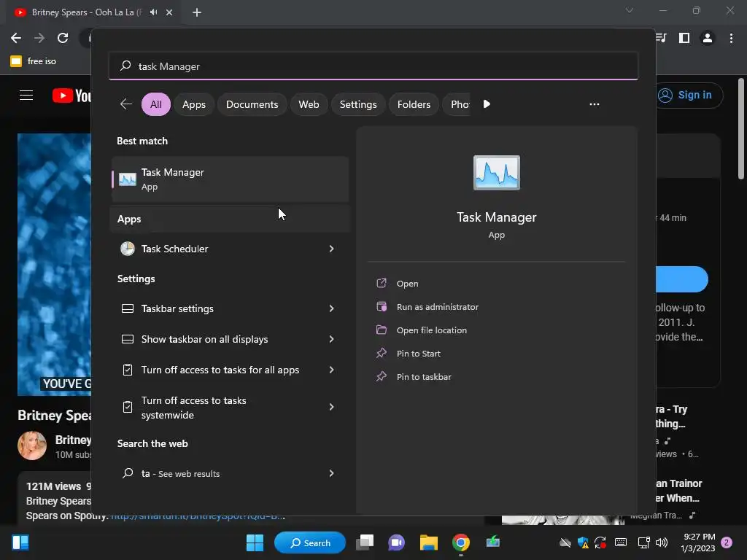
Task: Open YouTube hamburger guide menu
Action: 26,96
